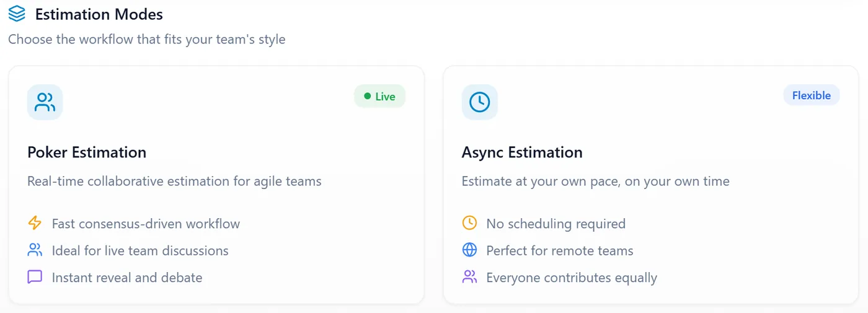Click the clock icon on Async Estimation card
The width and height of the screenshot is (868, 313).
pyautogui.click(x=480, y=102)
